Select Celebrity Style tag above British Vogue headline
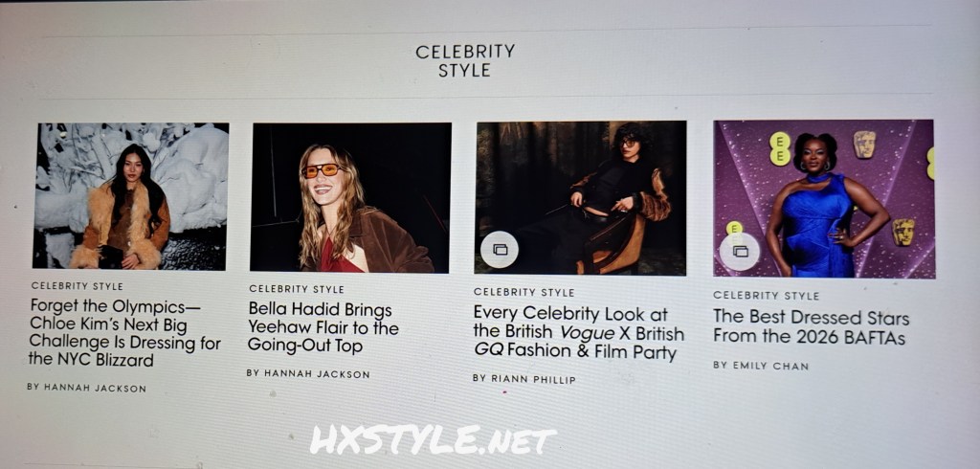The height and width of the screenshot is (469, 980). point(523,292)
